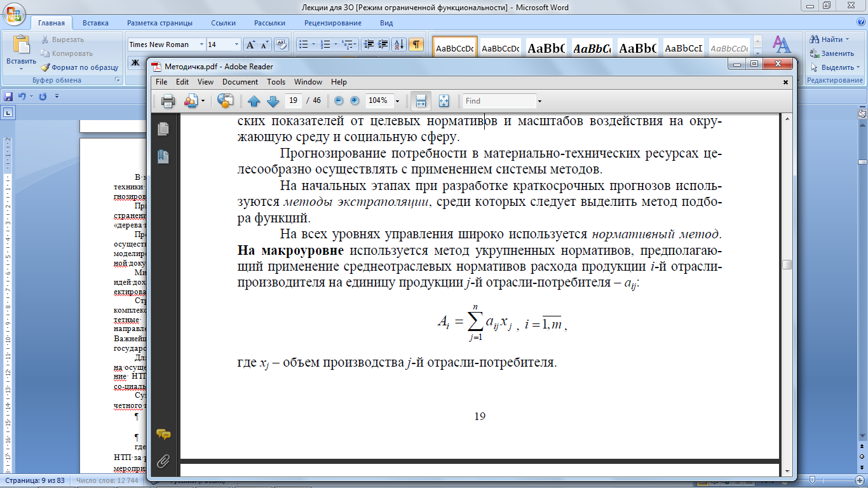This screenshot has width=868, height=488.
Task: Click Страница: 9 из 83 in status bar
Action: pos(34,481)
